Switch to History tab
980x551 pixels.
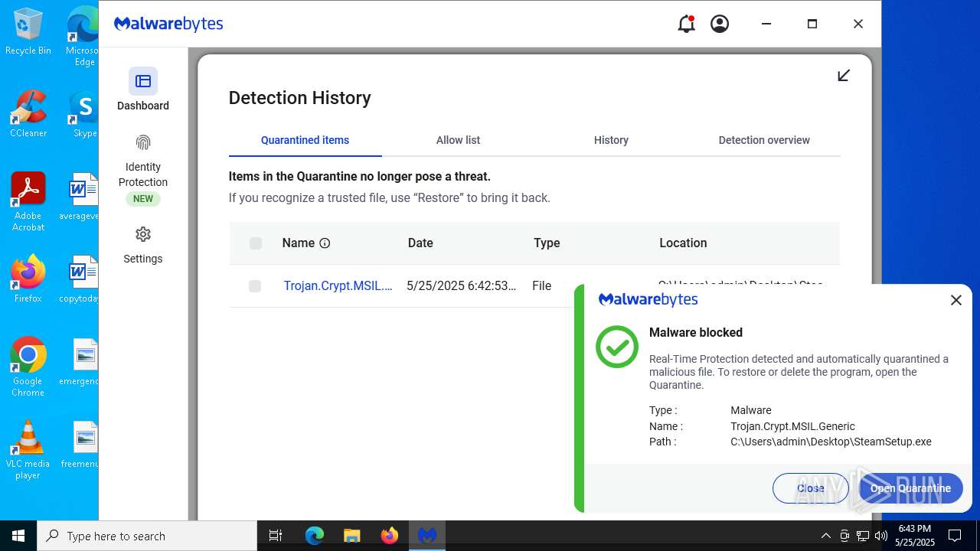click(x=611, y=140)
